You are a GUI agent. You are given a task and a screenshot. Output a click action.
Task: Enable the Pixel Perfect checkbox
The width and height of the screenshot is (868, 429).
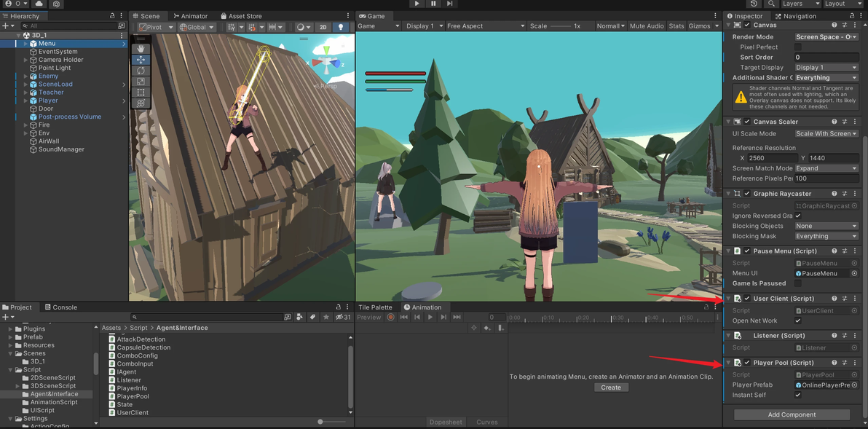[x=798, y=47]
